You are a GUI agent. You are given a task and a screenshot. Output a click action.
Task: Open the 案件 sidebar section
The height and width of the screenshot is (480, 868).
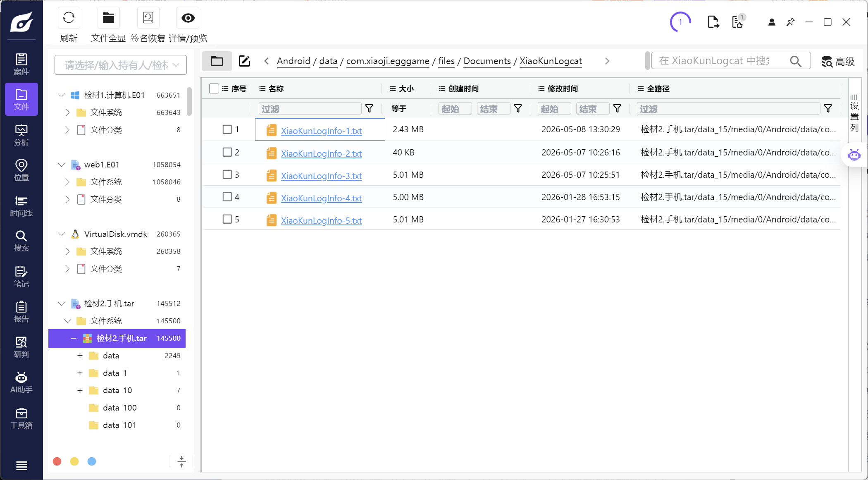21,64
